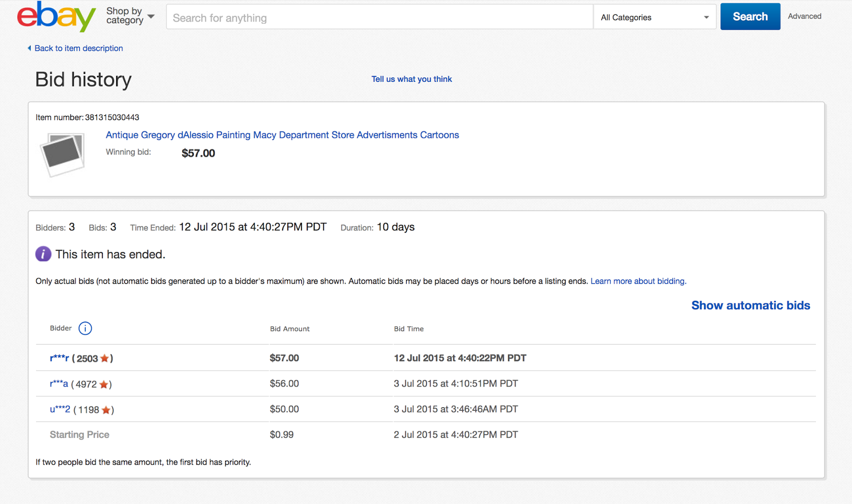Click the Tell us what you think link
Viewport: 852px width, 504px height.
[x=412, y=79]
